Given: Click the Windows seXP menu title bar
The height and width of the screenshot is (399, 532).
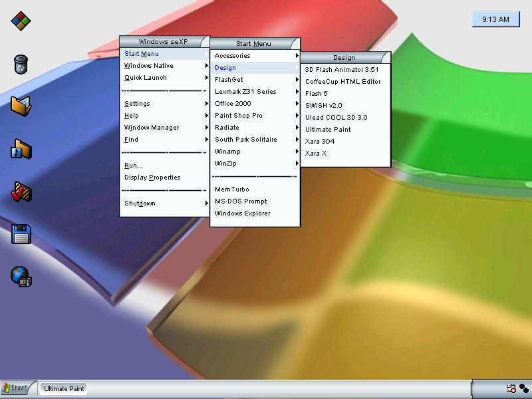Looking at the screenshot, I should tap(164, 42).
